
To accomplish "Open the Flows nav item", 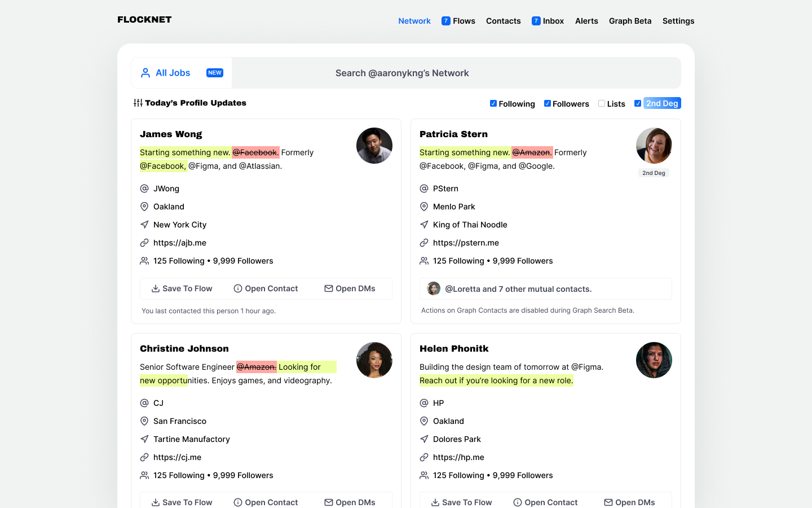I will pyautogui.click(x=458, y=21).
